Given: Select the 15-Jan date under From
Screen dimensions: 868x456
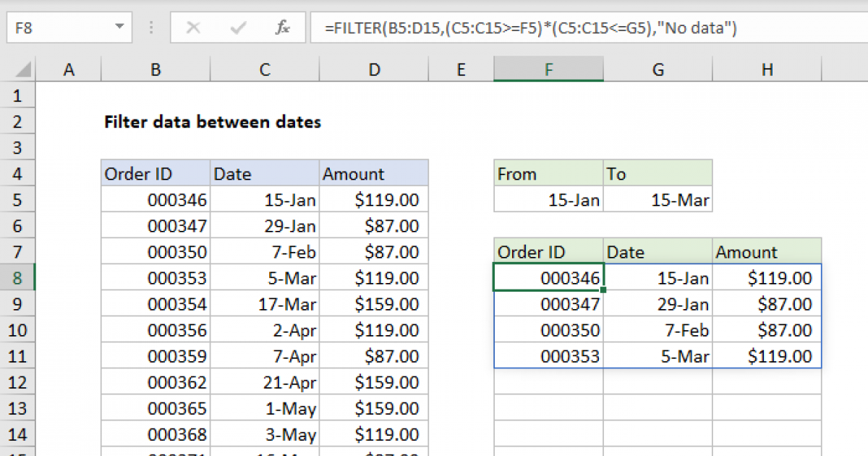Looking at the screenshot, I should click(x=548, y=199).
